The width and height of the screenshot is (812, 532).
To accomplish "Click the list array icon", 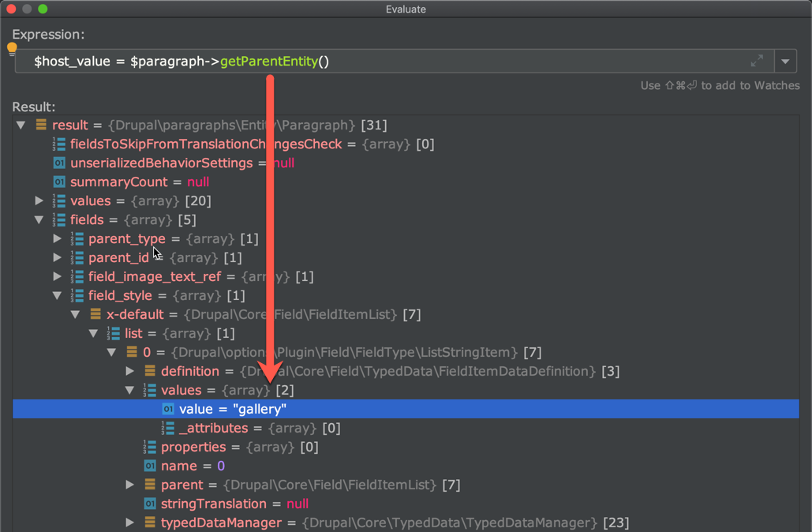I will pyautogui.click(x=114, y=334).
